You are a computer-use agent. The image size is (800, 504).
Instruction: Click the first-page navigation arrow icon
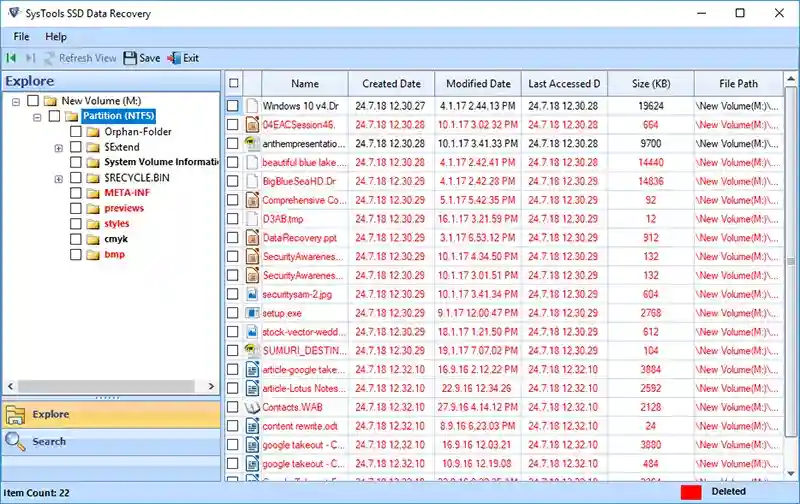[x=11, y=58]
